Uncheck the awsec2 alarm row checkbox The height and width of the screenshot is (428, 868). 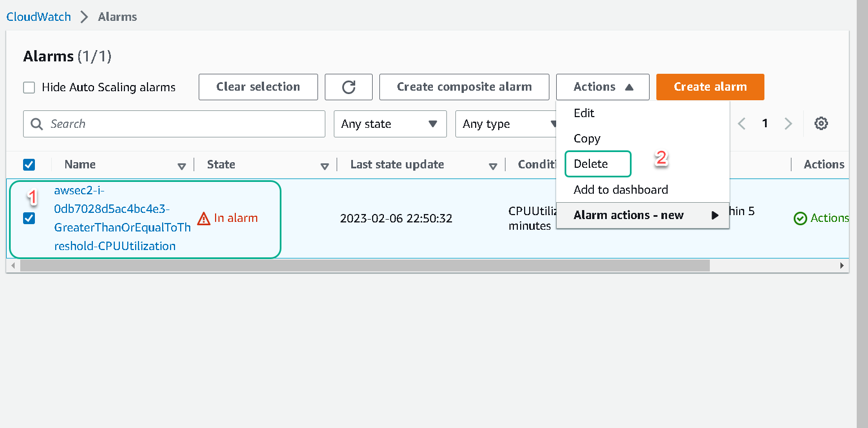pos(29,218)
